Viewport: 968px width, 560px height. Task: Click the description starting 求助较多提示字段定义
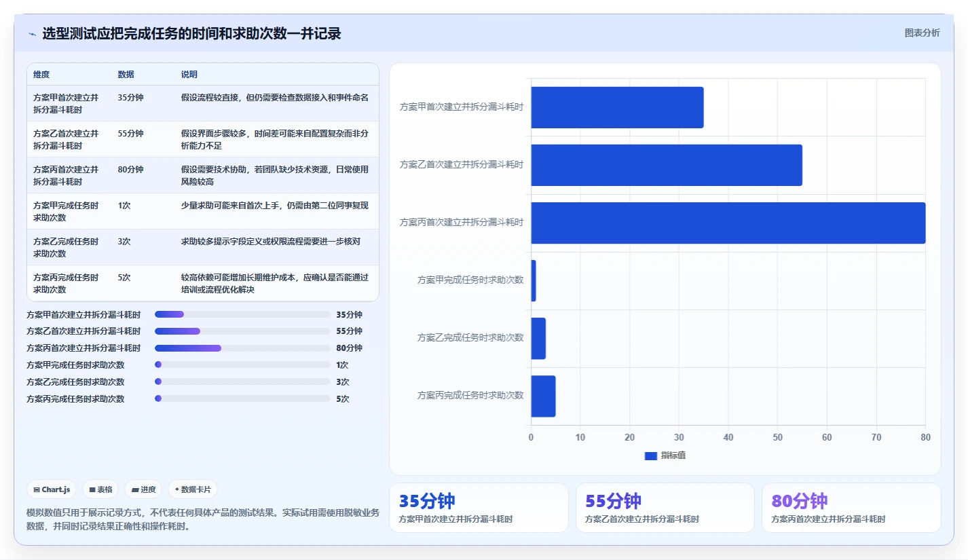[271, 241]
